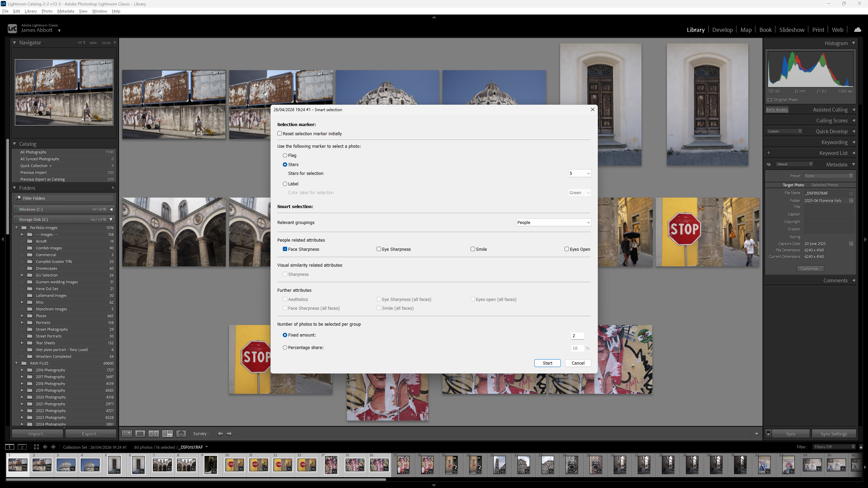Click the previous image arrow beside Survey

[220, 433]
